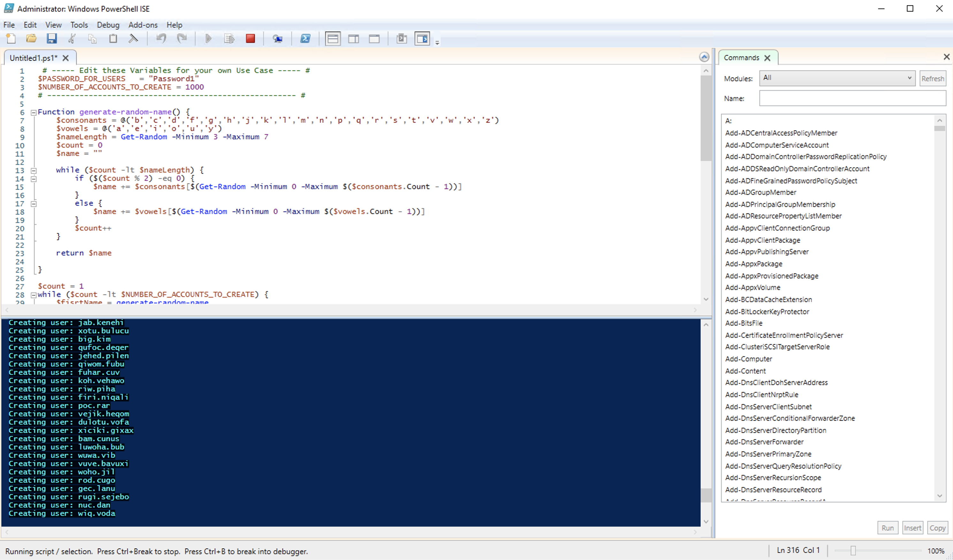Open the Debug menu
The width and height of the screenshot is (953, 560).
(108, 25)
